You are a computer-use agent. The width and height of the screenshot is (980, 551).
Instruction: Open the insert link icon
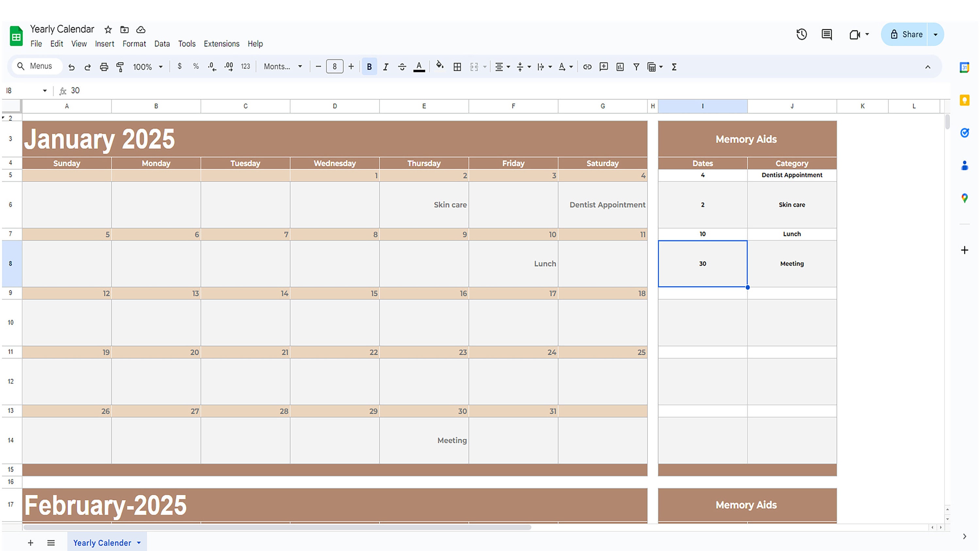click(x=587, y=67)
